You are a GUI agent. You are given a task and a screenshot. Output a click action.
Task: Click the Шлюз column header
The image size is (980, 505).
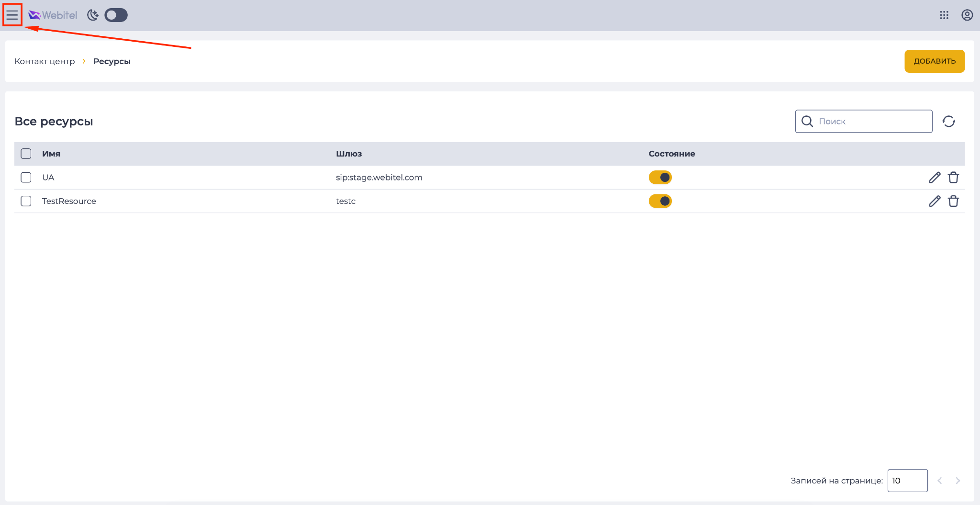click(x=349, y=154)
